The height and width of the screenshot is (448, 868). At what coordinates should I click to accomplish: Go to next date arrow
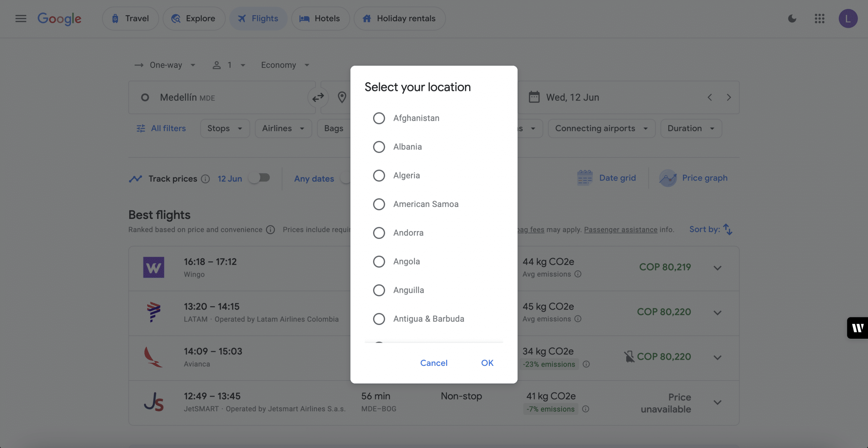[729, 97]
